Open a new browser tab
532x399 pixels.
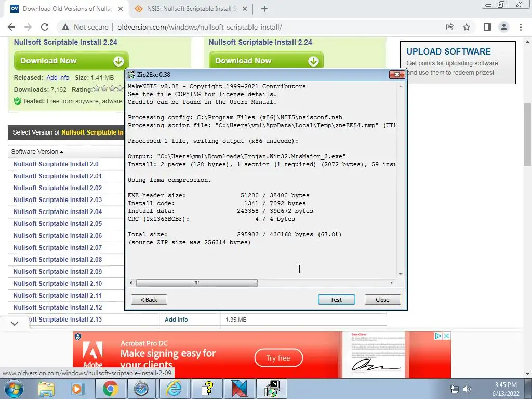tap(264, 9)
